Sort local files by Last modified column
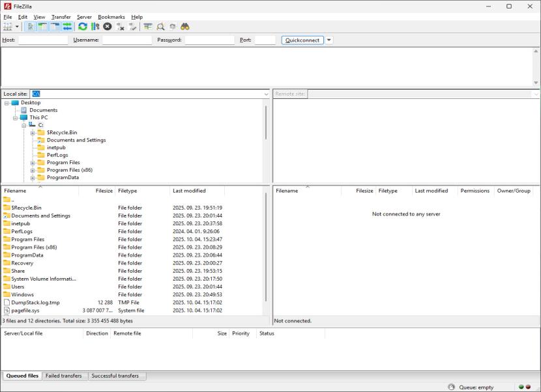Screen dimensions: 541x392 [189, 191]
